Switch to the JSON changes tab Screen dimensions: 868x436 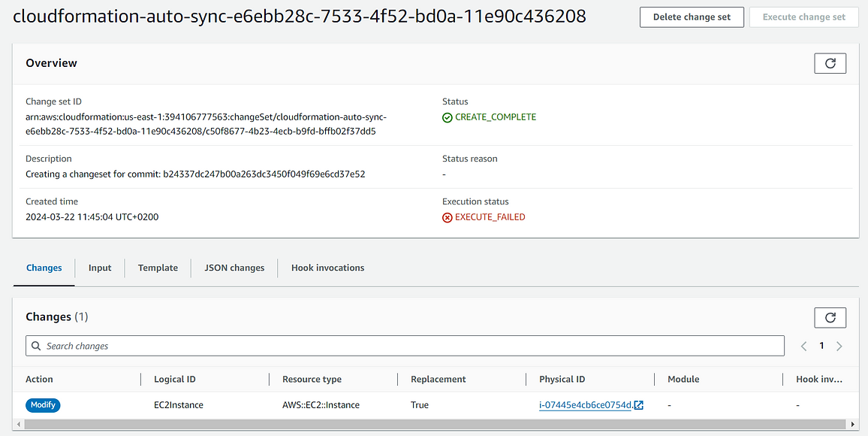coord(234,268)
